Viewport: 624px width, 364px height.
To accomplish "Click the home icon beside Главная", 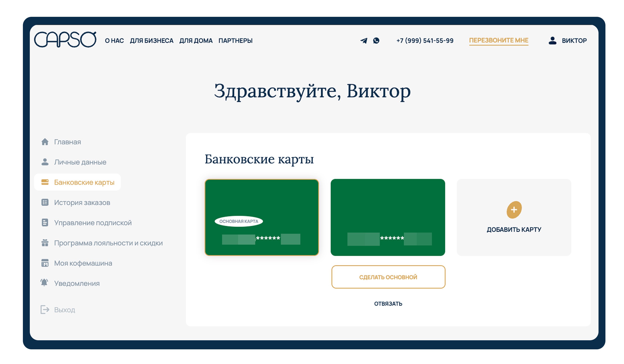I will tap(45, 142).
